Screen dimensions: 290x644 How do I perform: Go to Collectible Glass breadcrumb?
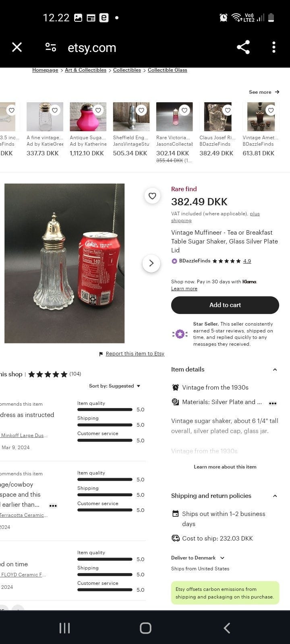tap(167, 70)
